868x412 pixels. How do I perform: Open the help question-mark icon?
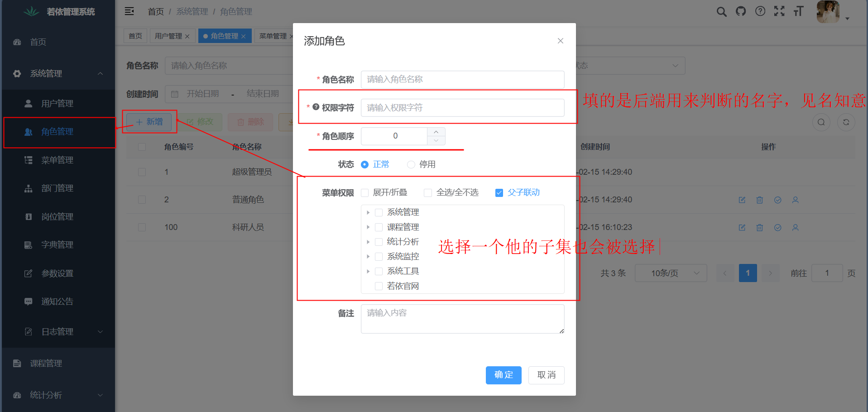760,11
